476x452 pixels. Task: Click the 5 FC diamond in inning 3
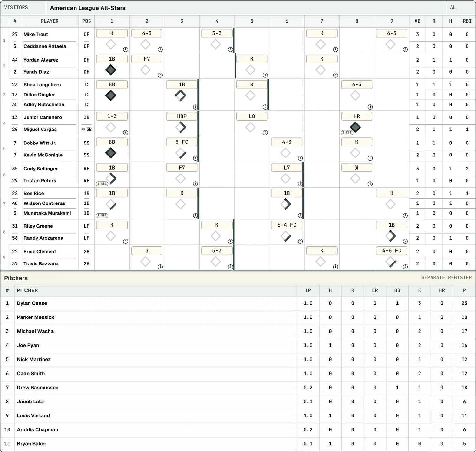[x=181, y=153]
